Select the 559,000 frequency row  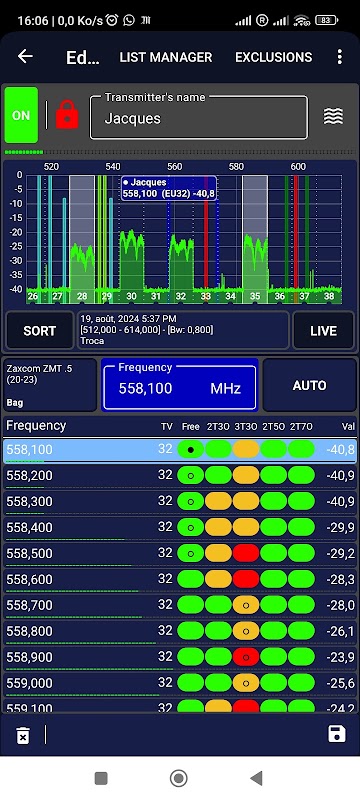pos(180,684)
